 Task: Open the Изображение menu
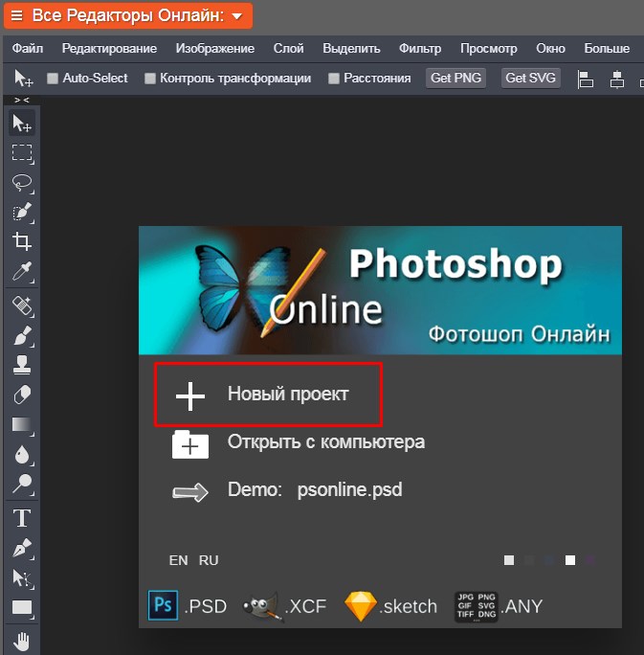[215, 49]
